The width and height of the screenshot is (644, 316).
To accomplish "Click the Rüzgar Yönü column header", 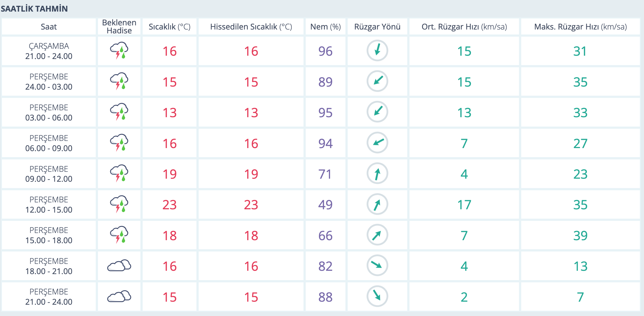I will [x=377, y=27].
